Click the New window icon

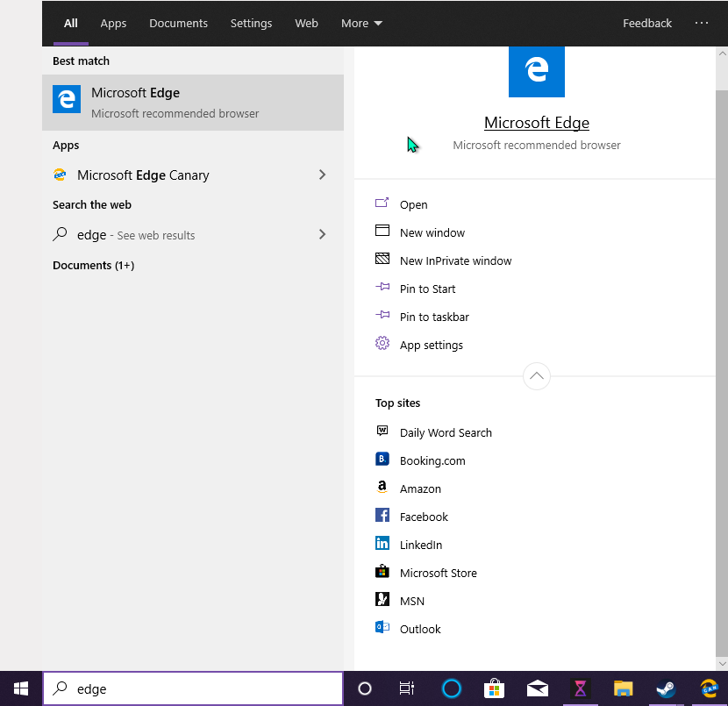tap(382, 231)
